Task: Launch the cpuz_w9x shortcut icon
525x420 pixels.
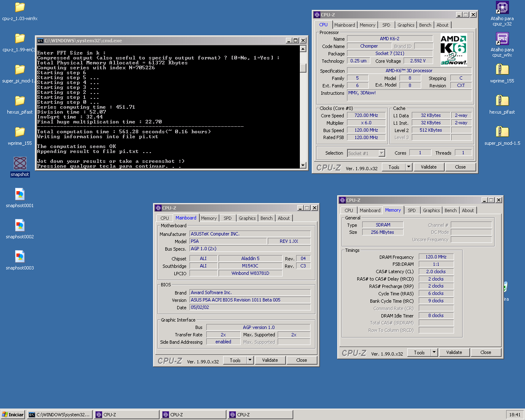Action: (502, 39)
